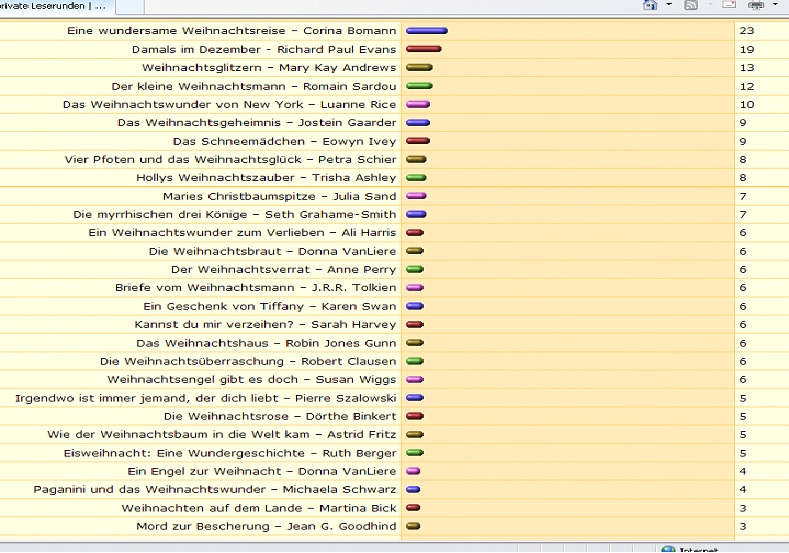Switch to the private Leserunden tab
The height and width of the screenshot is (553, 789).
point(55,6)
